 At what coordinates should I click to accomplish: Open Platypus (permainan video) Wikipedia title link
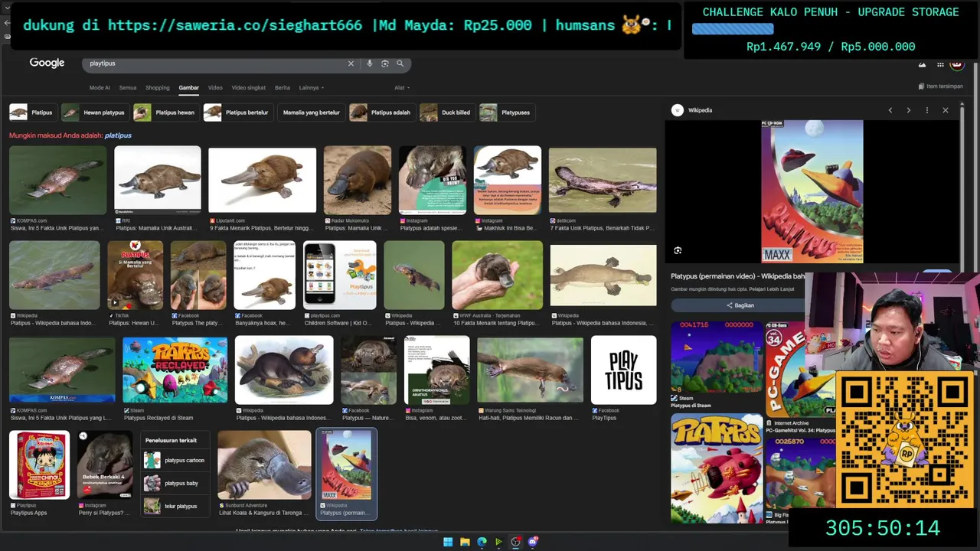[x=737, y=276]
